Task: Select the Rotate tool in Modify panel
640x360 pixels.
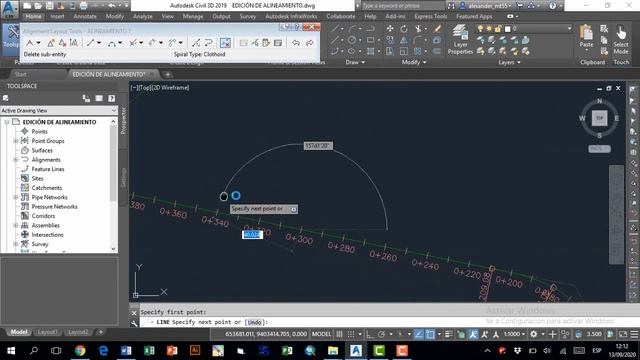Action: [x=404, y=29]
